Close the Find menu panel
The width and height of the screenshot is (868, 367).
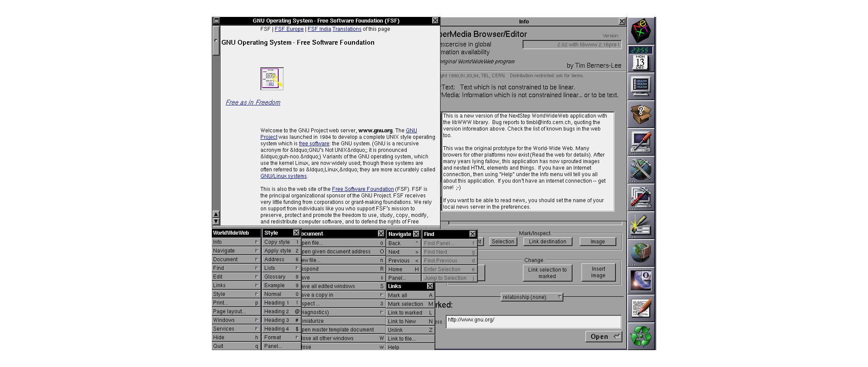[x=473, y=234]
